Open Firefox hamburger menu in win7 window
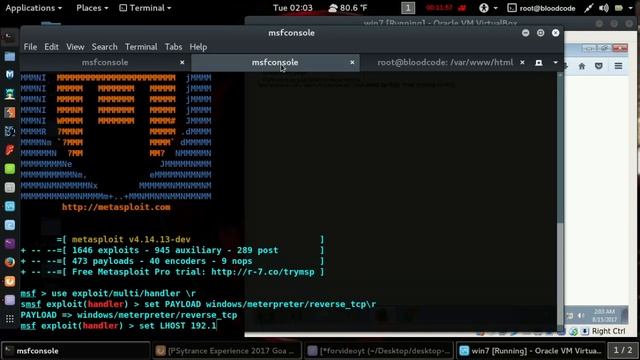The height and width of the screenshot is (360, 640). coord(618,66)
